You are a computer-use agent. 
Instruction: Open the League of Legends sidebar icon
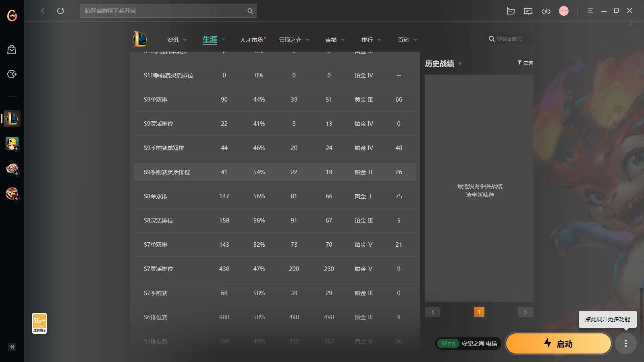pos(12,119)
